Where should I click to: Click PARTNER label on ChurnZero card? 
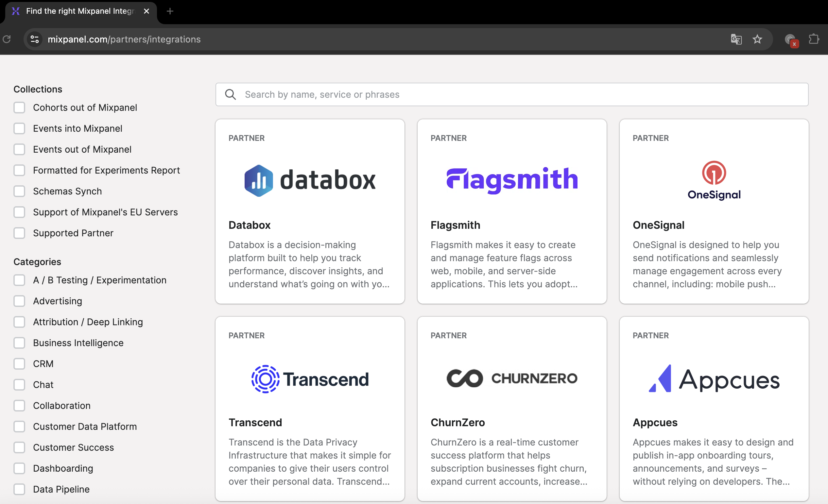pyautogui.click(x=449, y=335)
